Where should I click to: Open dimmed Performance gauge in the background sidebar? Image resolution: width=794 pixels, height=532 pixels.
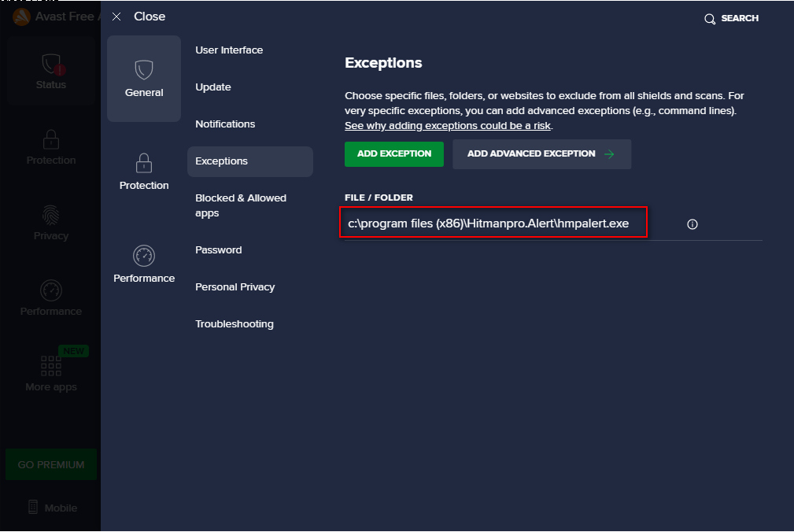tap(51, 290)
